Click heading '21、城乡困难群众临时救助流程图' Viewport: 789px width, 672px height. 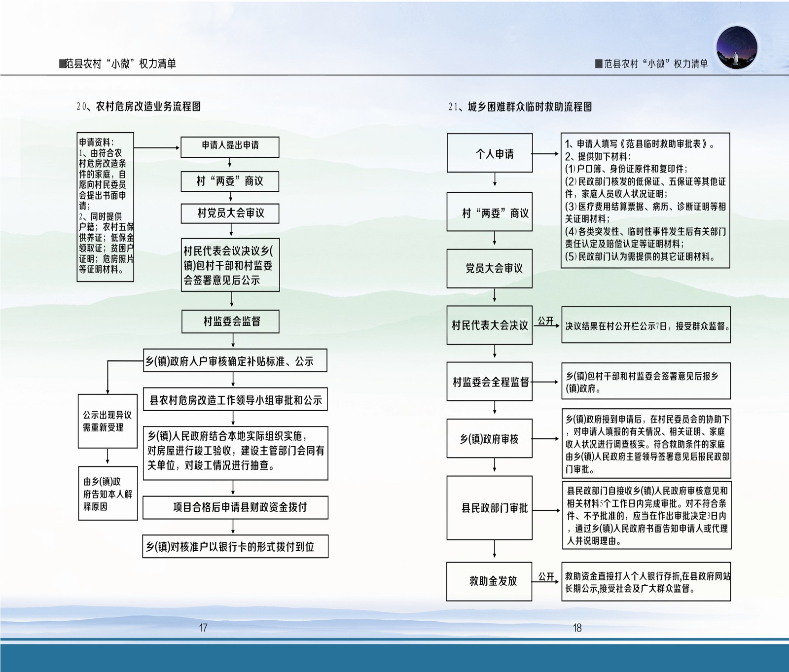click(x=520, y=106)
